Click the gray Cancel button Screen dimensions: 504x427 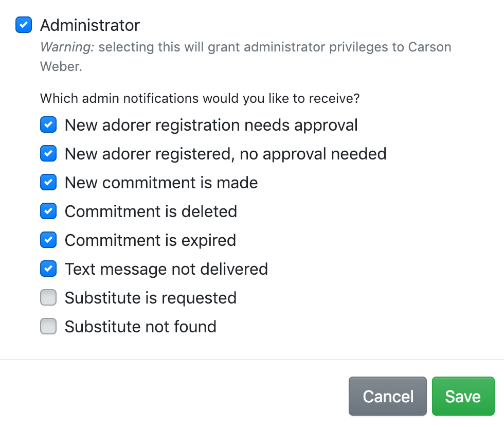(x=388, y=396)
